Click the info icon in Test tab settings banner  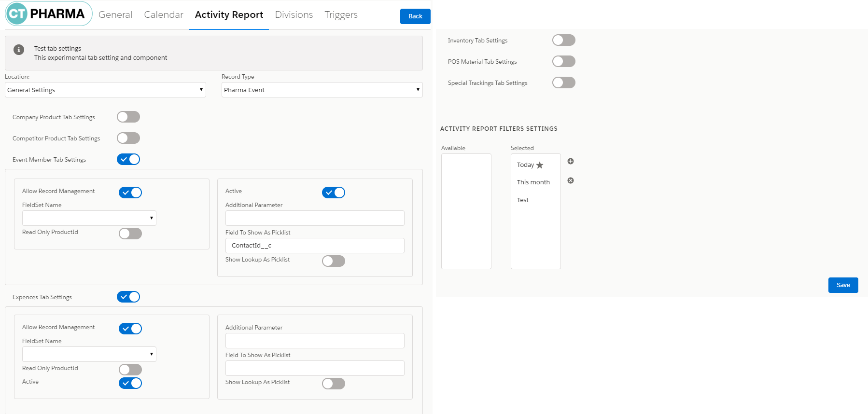pyautogui.click(x=19, y=50)
